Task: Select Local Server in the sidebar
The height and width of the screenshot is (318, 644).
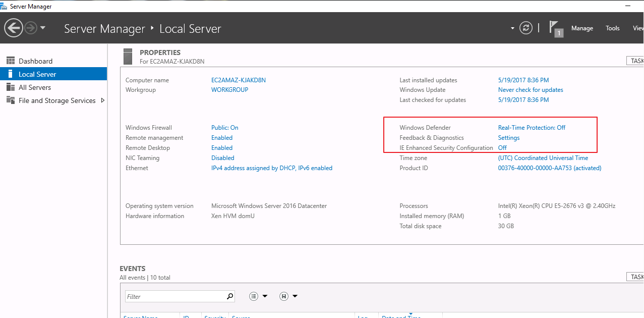Action: [x=37, y=74]
